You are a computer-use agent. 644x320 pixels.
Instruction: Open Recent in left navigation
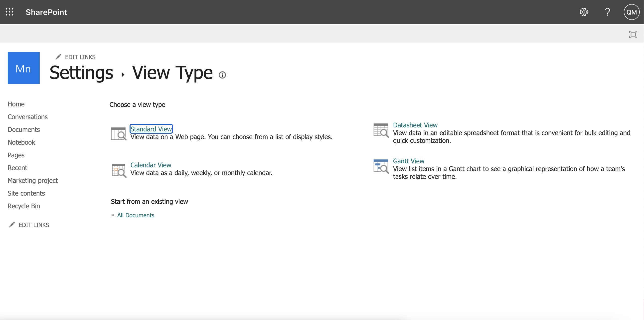[x=17, y=168]
